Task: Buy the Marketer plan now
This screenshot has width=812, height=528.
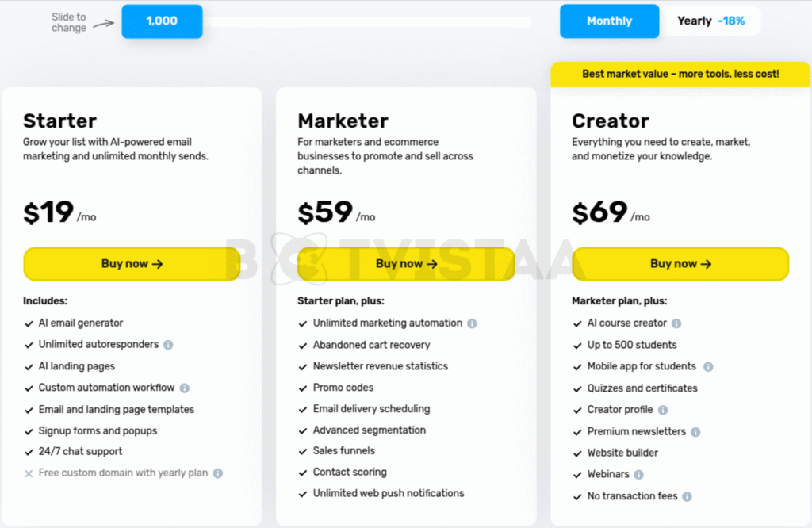Action: 407,264
